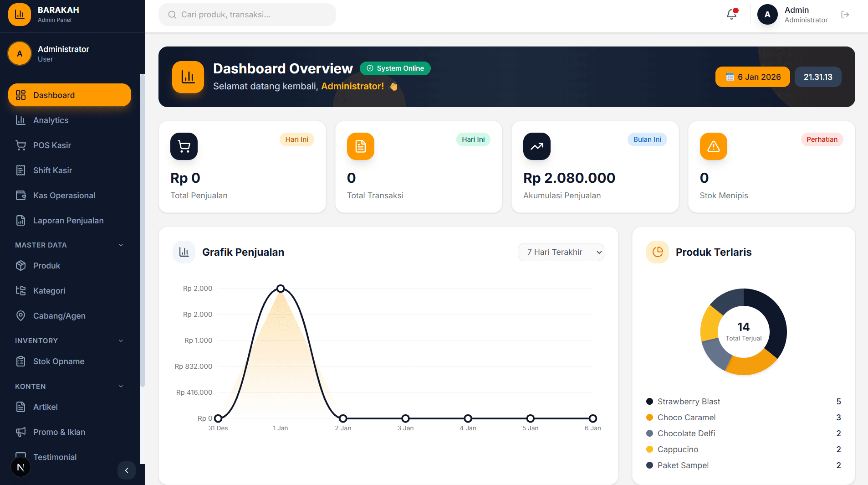
Task: Click the search magnifier in the top bar
Action: tap(172, 14)
